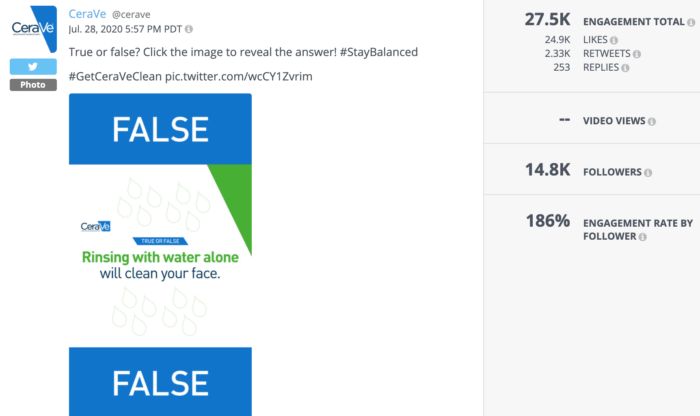The image size is (700, 416).
Task: Open info icon next to Engagement Total
Action: (x=691, y=22)
